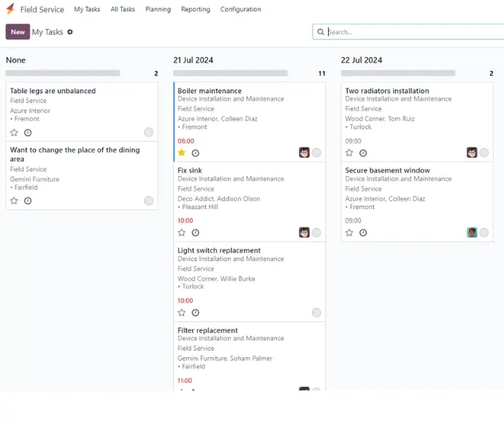This screenshot has height=431, width=504.
Task: Open activity clock on Fix sink
Action: pyautogui.click(x=196, y=233)
